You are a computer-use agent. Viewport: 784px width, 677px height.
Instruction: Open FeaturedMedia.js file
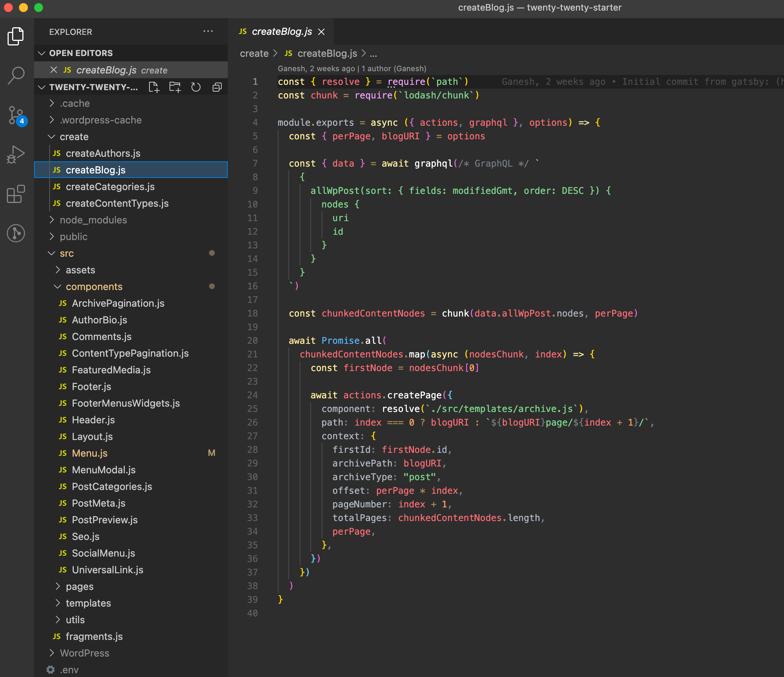tap(131, 370)
